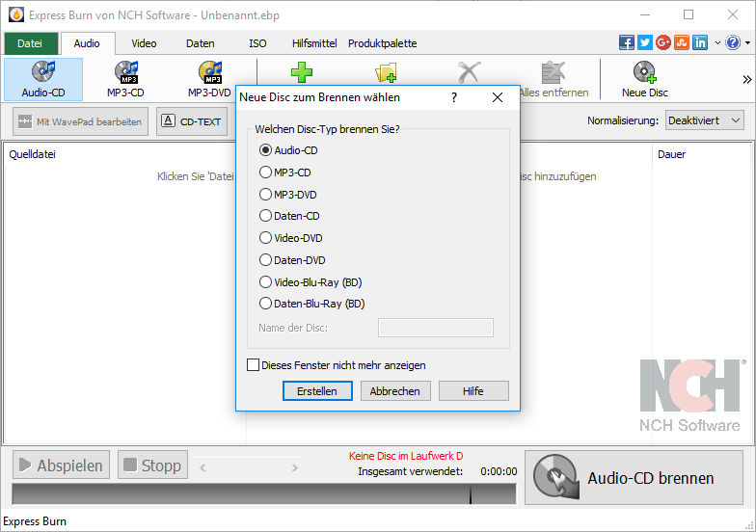This screenshot has width=756, height=532.
Task: Click Alles entfernen toolbar icon
Action: coord(553,79)
